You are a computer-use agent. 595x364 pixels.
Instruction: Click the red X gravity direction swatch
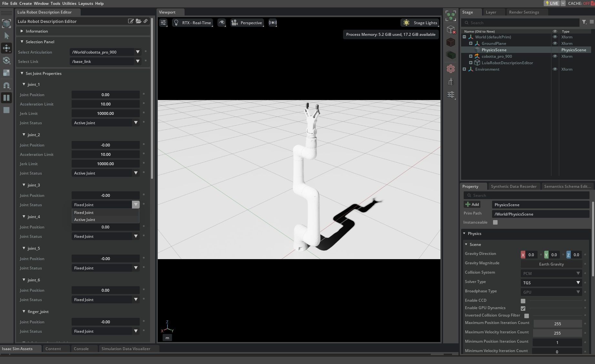[x=523, y=255]
